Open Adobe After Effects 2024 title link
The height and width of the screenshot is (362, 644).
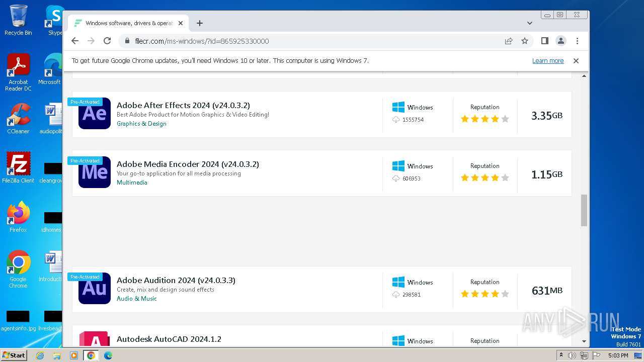(x=183, y=105)
